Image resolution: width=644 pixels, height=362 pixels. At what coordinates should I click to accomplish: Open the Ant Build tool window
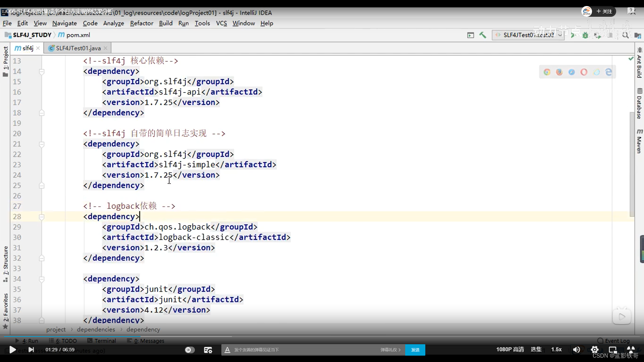point(639,63)
